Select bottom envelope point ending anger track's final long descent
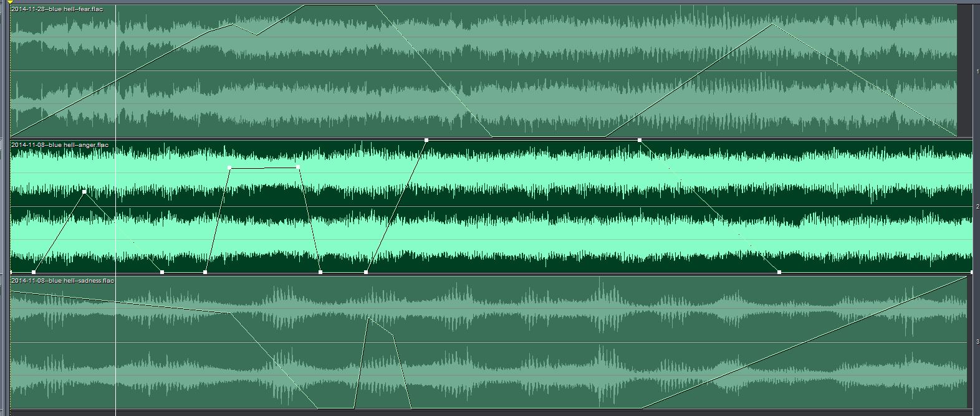 [x=779, y=272]
